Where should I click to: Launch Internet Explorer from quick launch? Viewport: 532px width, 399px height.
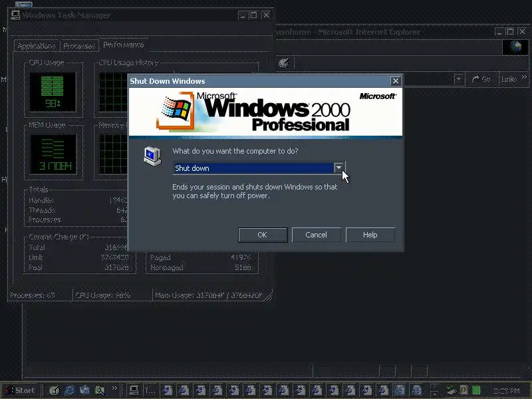[70, 390]
